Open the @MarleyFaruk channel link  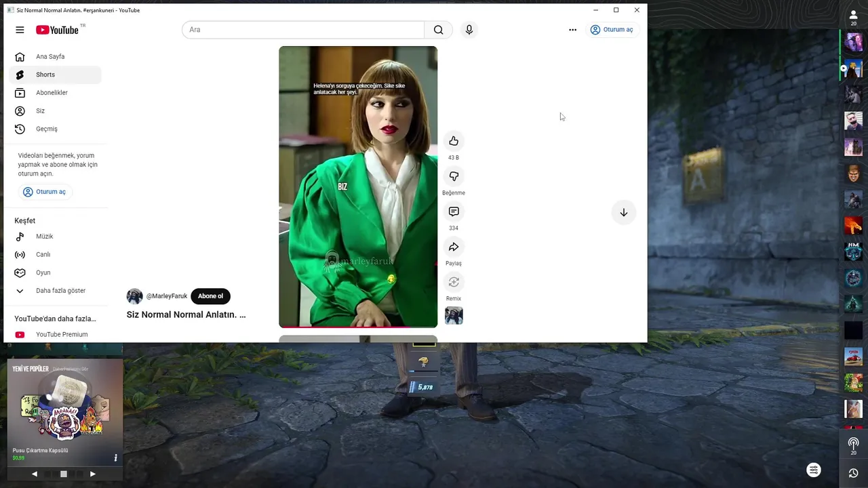tap(167, 296)
